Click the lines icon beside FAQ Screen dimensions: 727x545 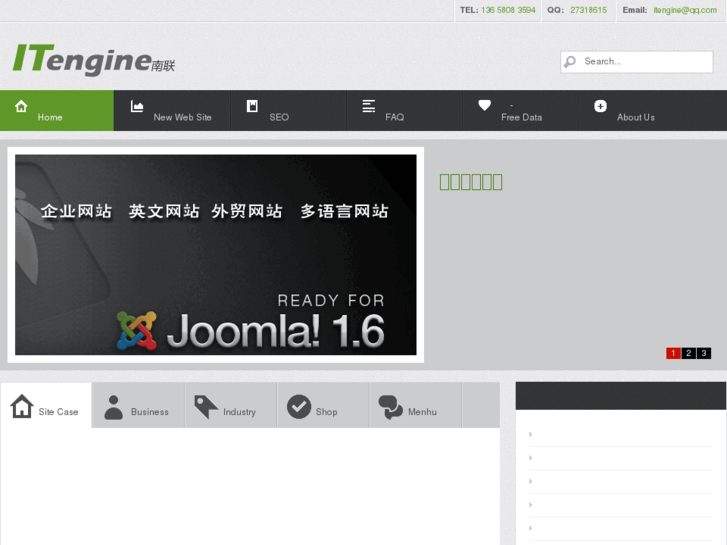[369, 106]
